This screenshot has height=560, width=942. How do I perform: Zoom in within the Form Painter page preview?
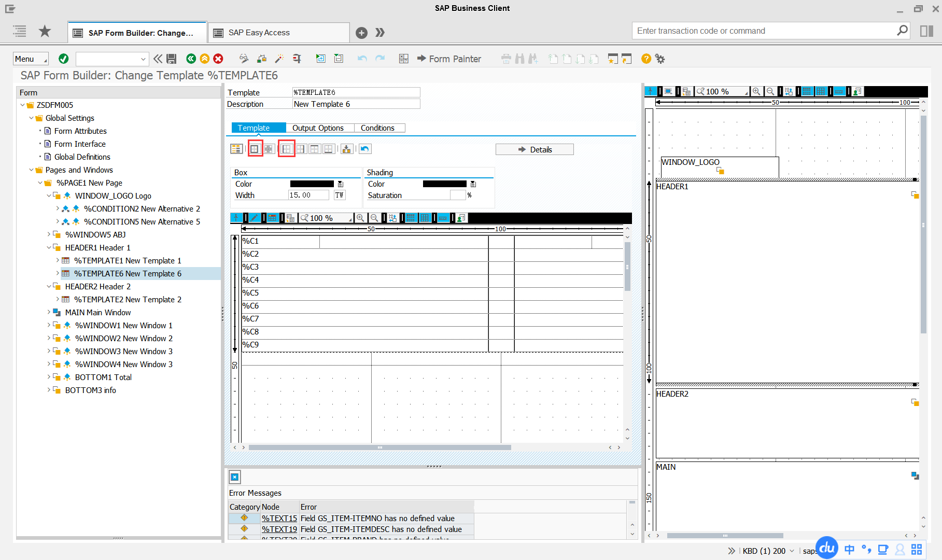tap(757, 91)
